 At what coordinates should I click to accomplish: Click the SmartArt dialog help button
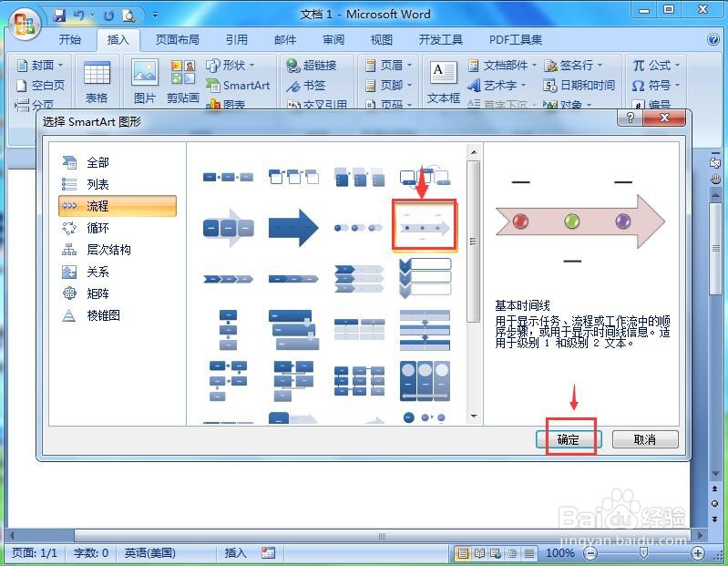(x=630, y=117)
